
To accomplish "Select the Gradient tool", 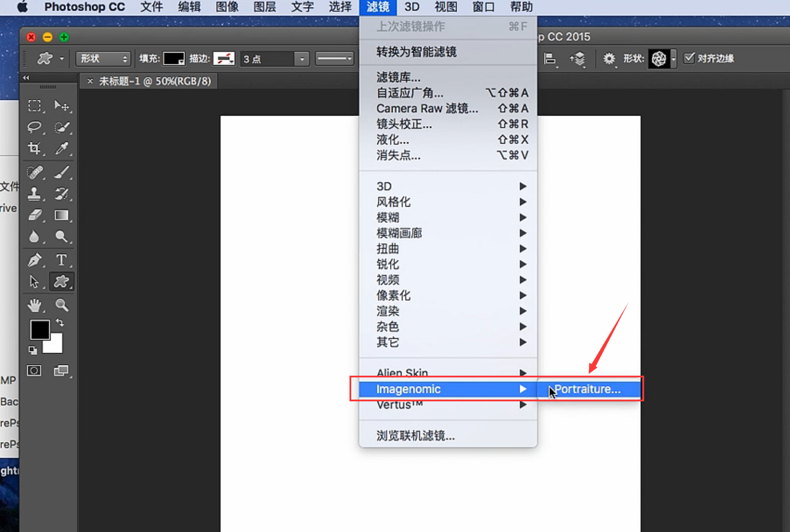I will pyautogui.click(x=61, y=215).
